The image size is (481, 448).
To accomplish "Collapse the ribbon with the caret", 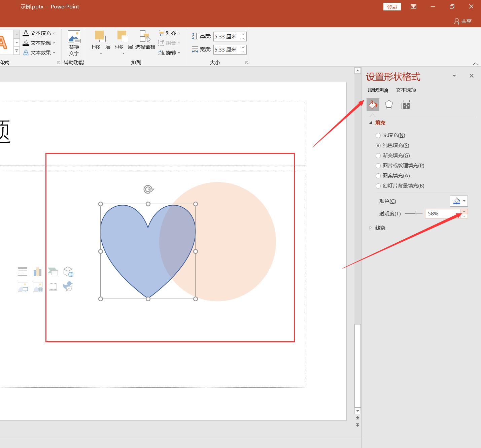I will click(475, 63).
